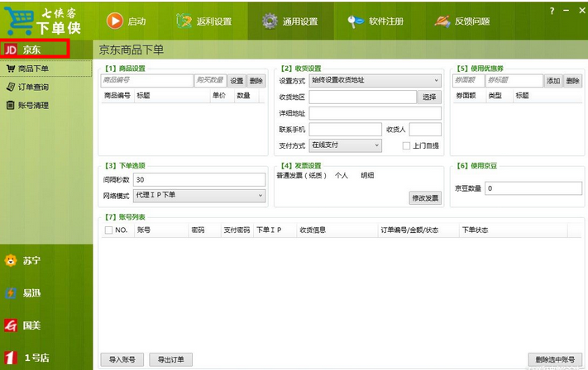Screen dimensions: 588x370
Task: Open 返利设置 rebate settings icon
Action: [x=184, y=21]
